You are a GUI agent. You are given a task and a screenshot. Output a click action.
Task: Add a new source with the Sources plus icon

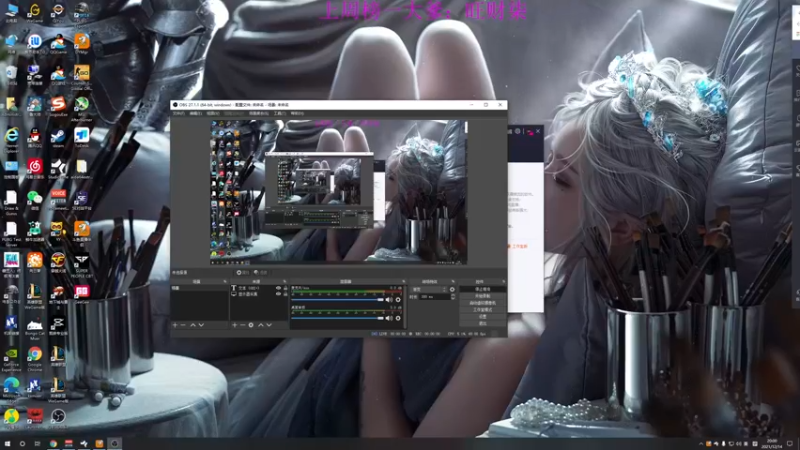pos(235,325)
